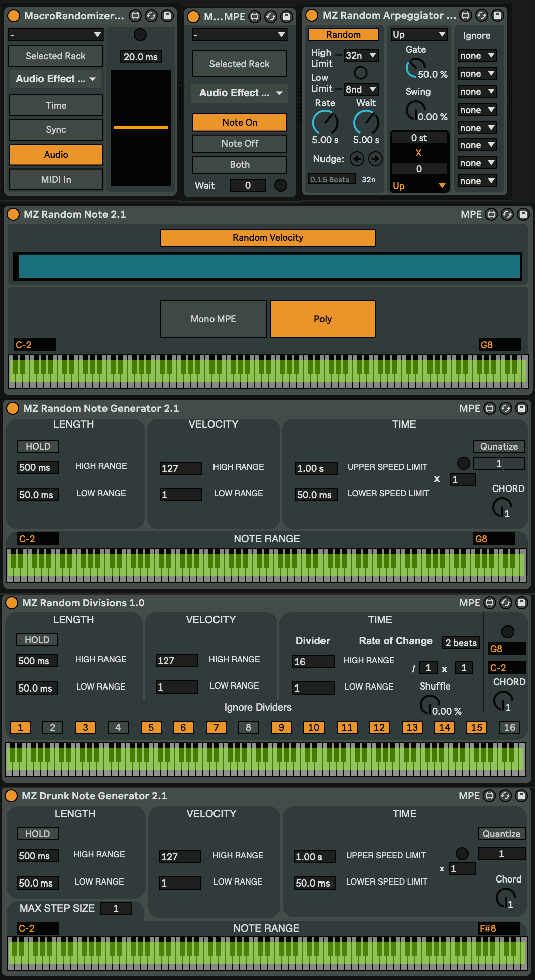This screenshot has width=535, height=980.
Task: Select the Mono MPE mode tab
Action: click(213, 319)
